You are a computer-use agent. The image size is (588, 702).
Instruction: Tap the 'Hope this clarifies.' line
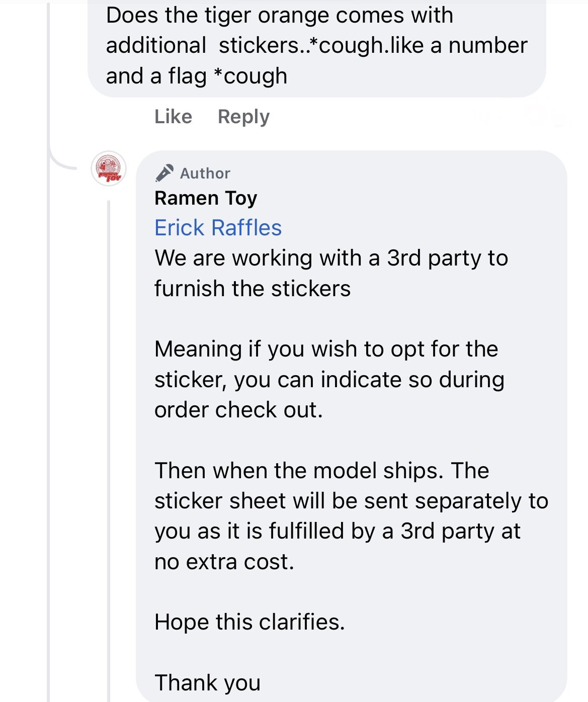pos(249,622)
